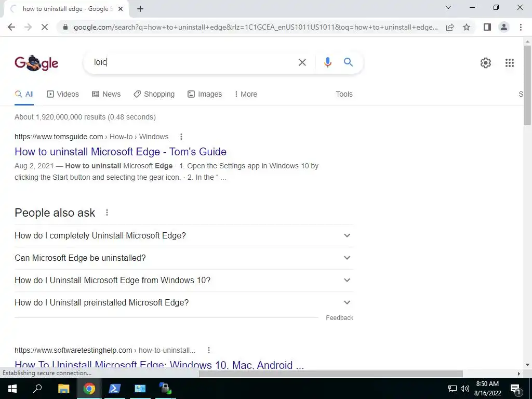The image size is (532, 399).
Task: Expand 'Uninstall Microsoft Edge from Windows 10?' question
Action: tap(184, 280)
